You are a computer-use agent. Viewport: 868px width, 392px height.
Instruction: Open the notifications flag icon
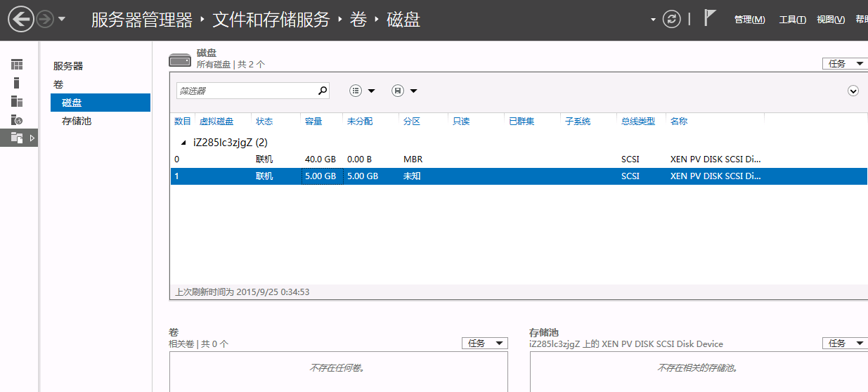[x=710, y=18]
